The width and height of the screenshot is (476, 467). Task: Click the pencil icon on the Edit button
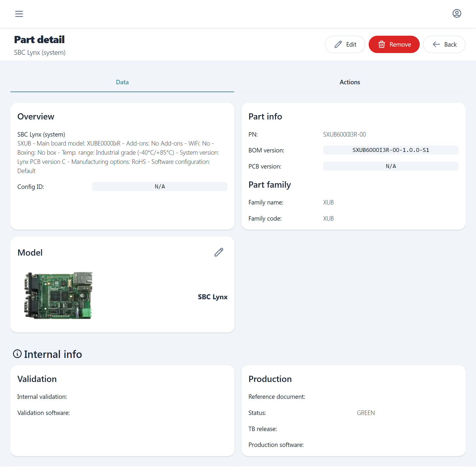click(x=338, y=44)
